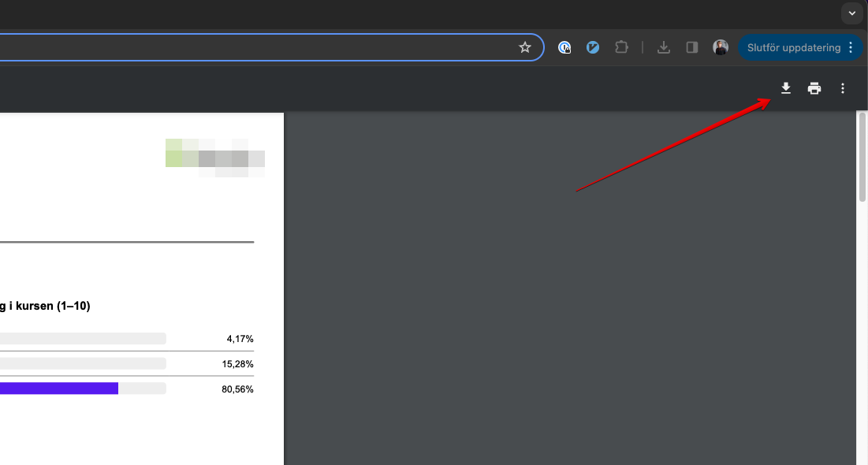This screenshot has height=465, width=868.
Task: Expand the tab search chevron
Action: (852, 13)
